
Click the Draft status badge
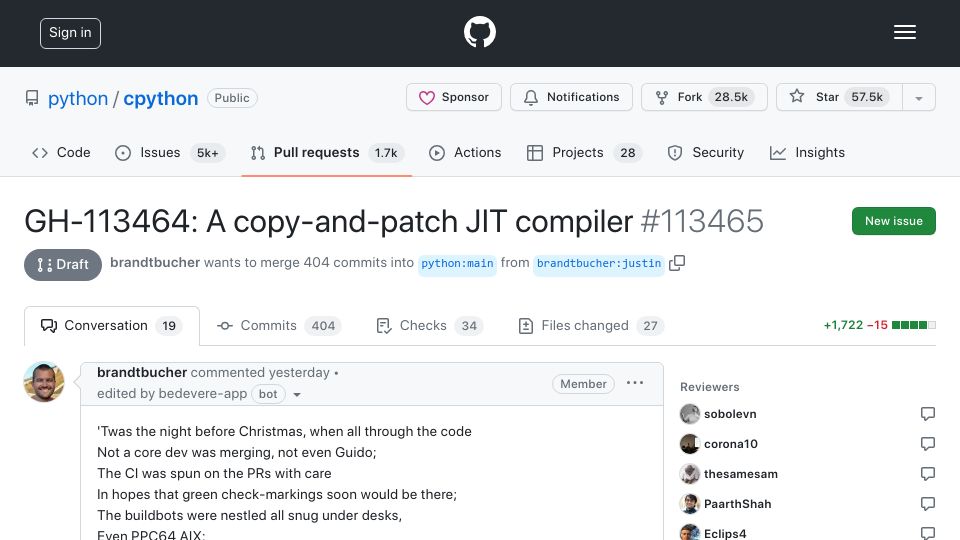63,264
